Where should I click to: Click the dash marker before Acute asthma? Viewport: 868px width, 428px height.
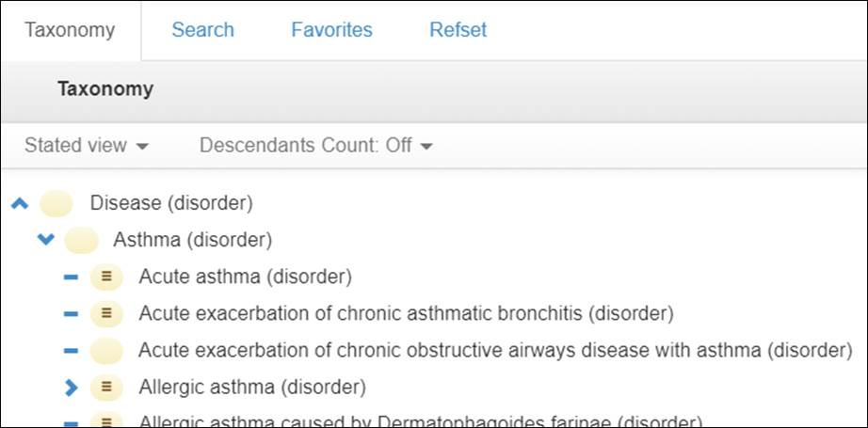click(x=71, y=277)
